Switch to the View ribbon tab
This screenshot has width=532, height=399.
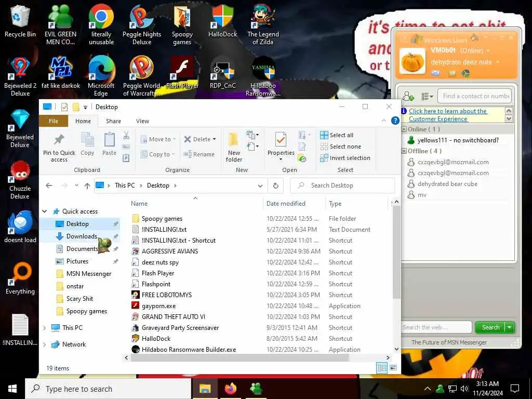(142, 121)
